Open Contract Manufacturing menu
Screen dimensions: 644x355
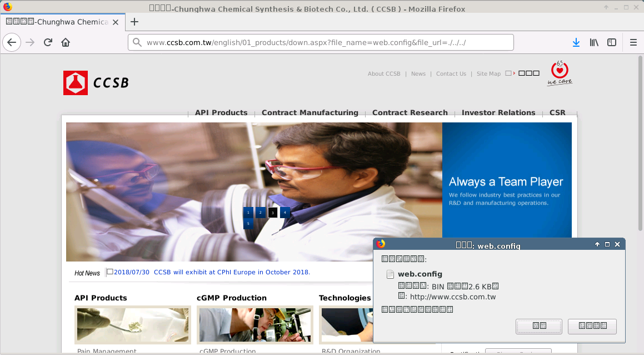pos(309,113)
